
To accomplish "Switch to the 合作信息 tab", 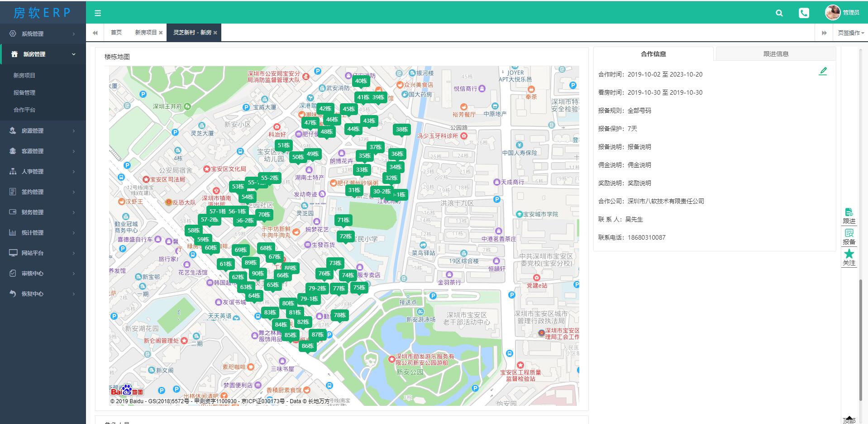I will point(653,54).
